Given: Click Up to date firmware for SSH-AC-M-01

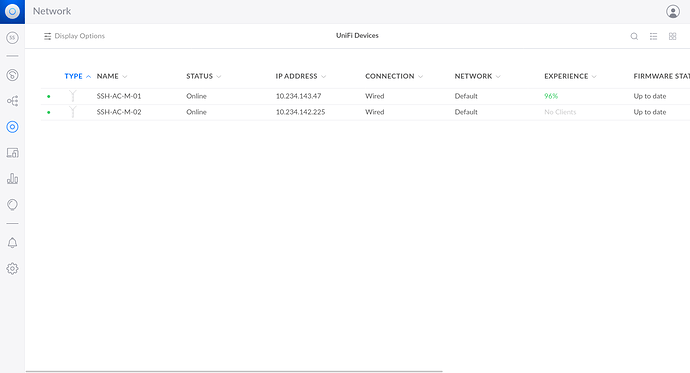Looking at the screenshot, I should [x=650, y=96].
